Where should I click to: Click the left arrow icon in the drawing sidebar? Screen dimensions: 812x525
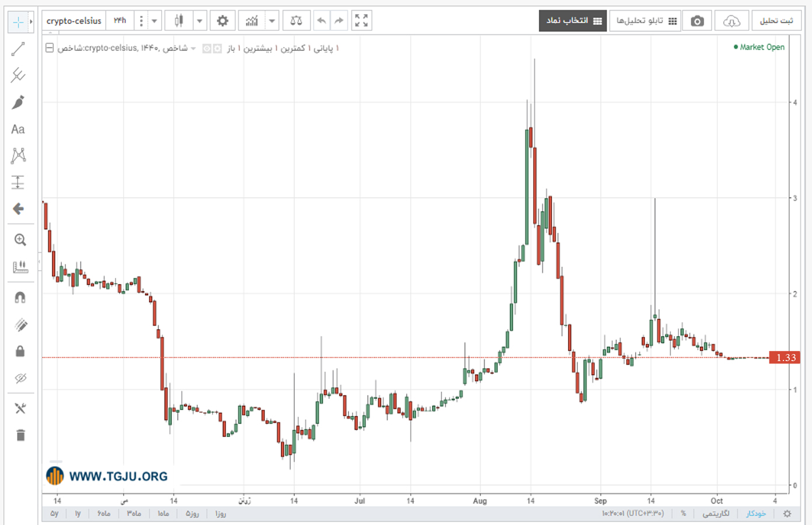pos(18,209)
